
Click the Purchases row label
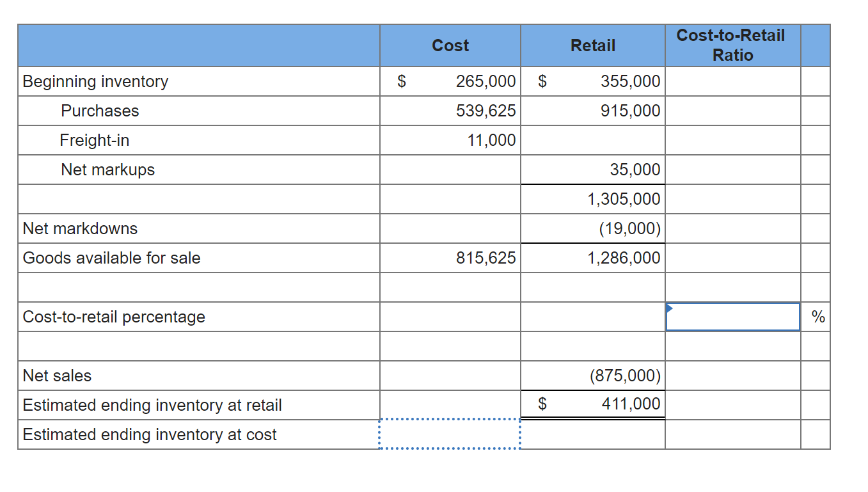100,111
